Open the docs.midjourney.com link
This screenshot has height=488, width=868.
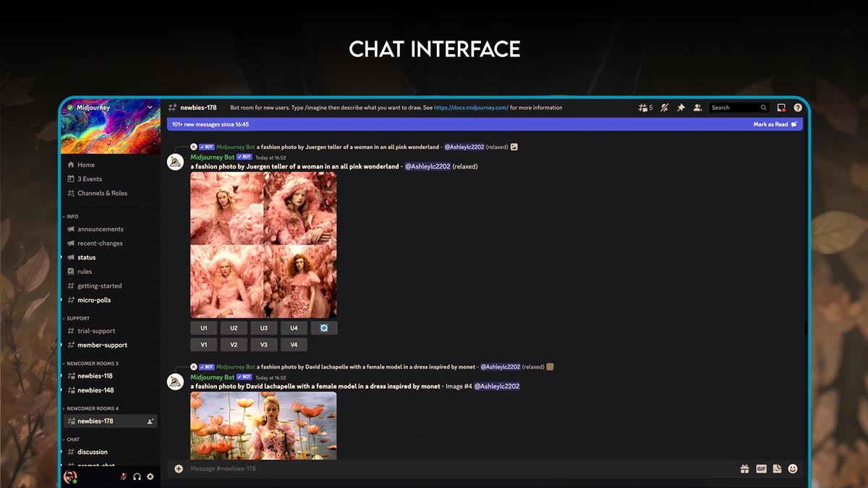click(x=471, y=108)
